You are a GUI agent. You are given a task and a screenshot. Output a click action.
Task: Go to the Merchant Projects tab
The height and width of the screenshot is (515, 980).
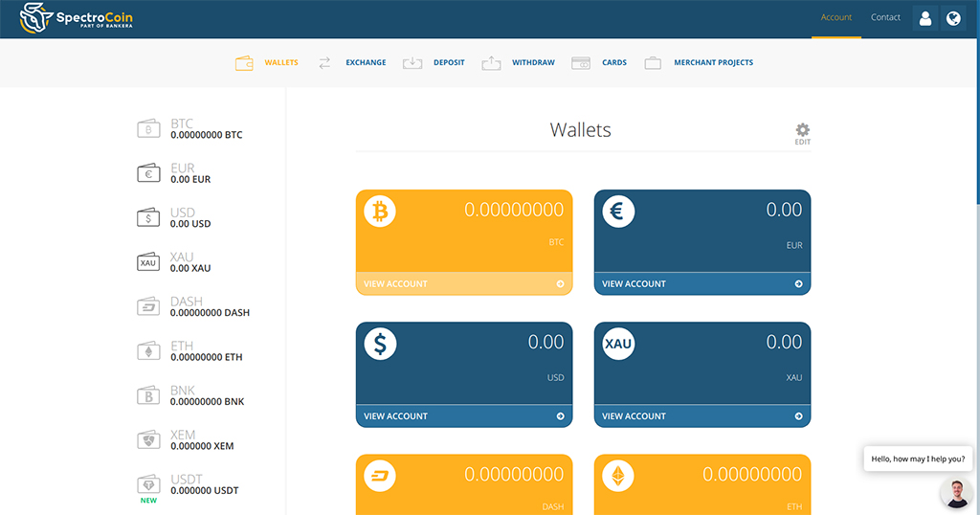point(713,62)
